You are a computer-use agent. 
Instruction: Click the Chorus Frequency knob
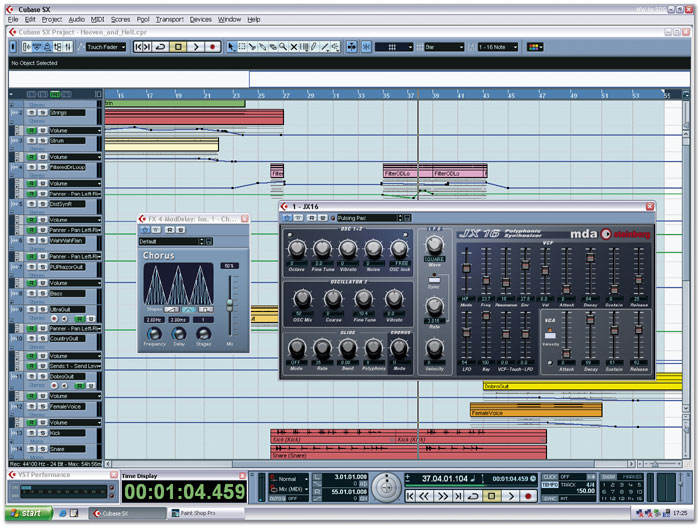tap(154, 333)
